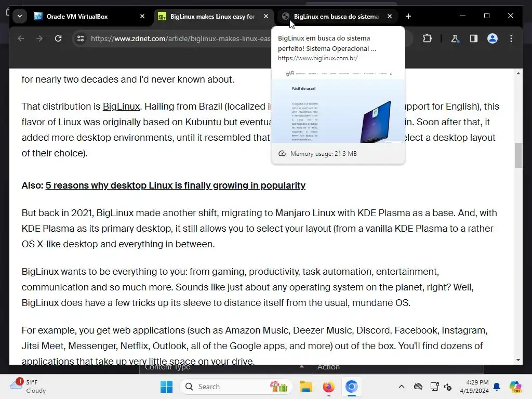Screen dimensions: 532x399
Task: Maximize the Chrome window
Action: [x=486, y=16]
